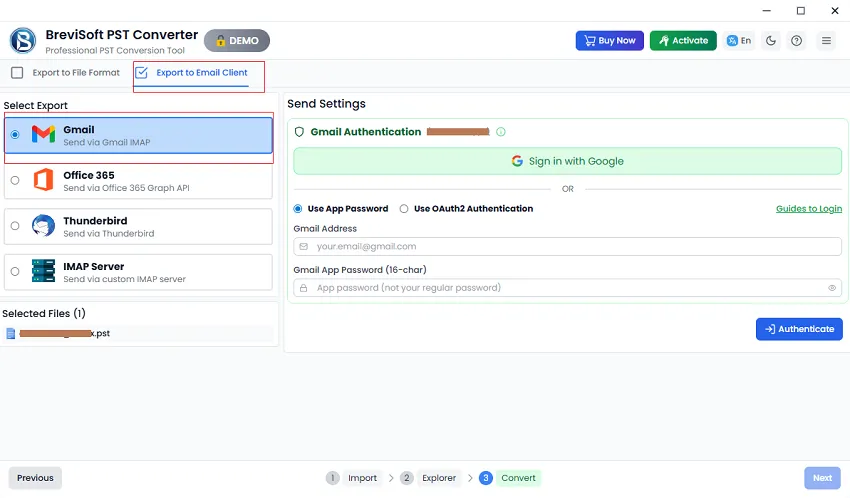850x498 pixels.
Task: Check Export to File Format checkbox
Action: coord(17,73)
